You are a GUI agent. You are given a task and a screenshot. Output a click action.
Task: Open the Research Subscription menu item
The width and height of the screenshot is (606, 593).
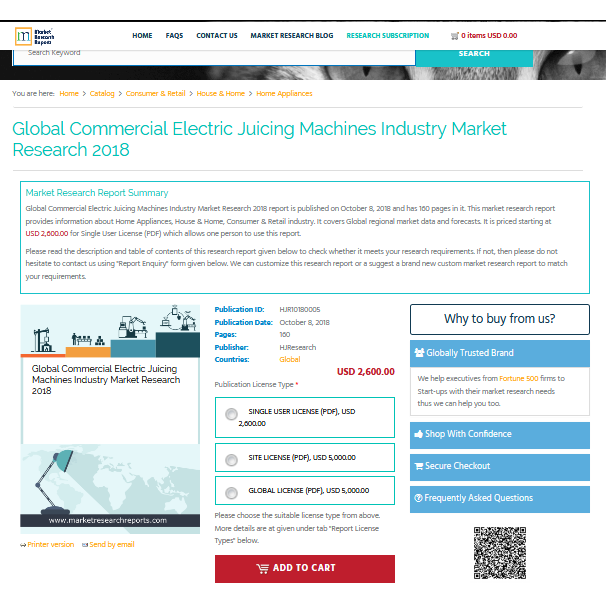point(388,36)
